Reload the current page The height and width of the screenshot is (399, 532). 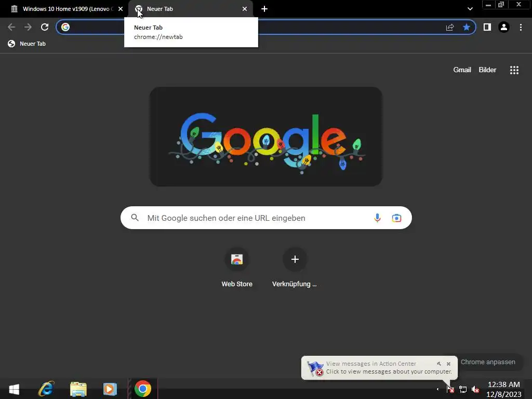(x=45, y=27)
